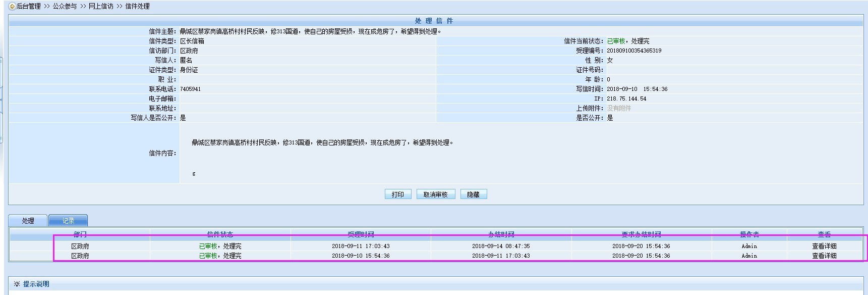Image resolution: width=868 pixels, height=295 pixels.
Task: Hide the letter with 隐藏 button
Action: point(473,194)
